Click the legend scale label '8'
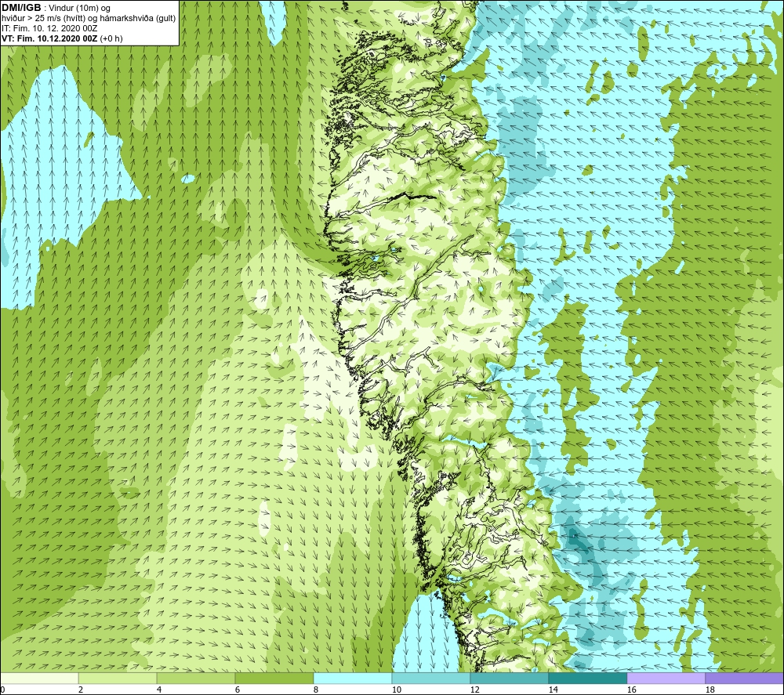 (315, 690)
